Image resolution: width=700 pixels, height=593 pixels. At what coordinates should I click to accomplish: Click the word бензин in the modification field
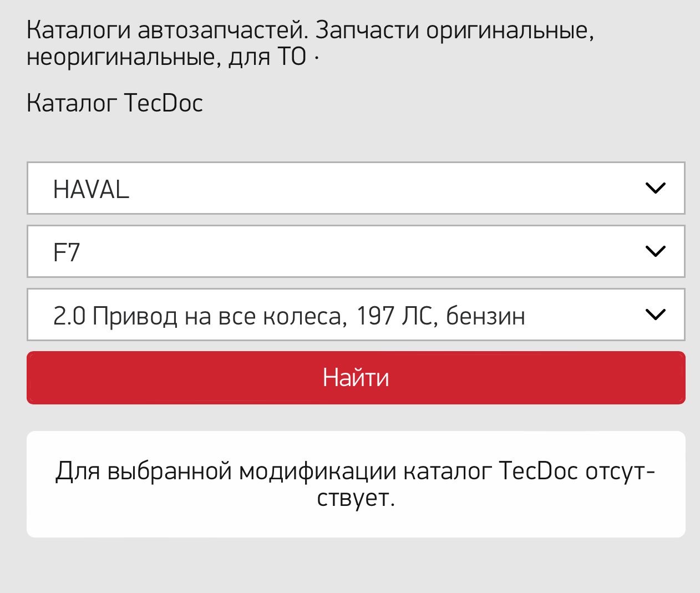485,316
